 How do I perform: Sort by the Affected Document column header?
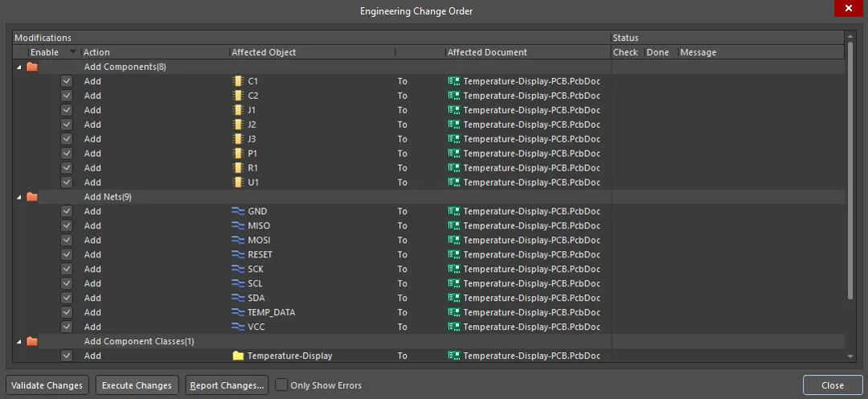pyautogui.click(x=528, y=52)
